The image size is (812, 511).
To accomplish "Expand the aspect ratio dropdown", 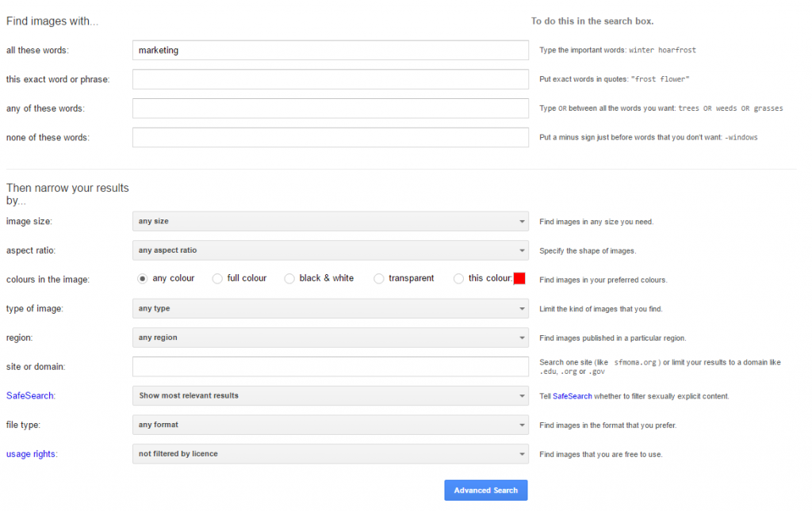I will 331,250.
